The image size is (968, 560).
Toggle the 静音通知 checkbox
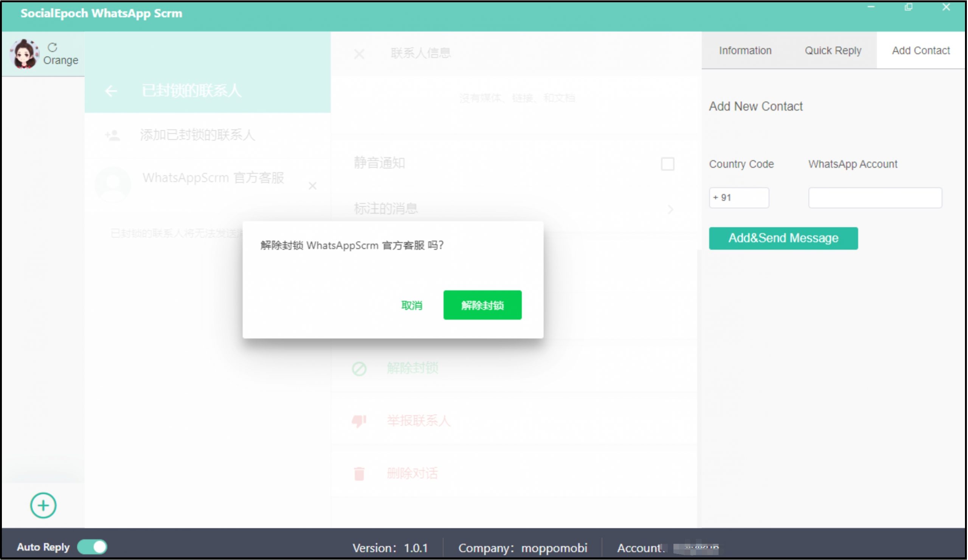tap(668, 164)
